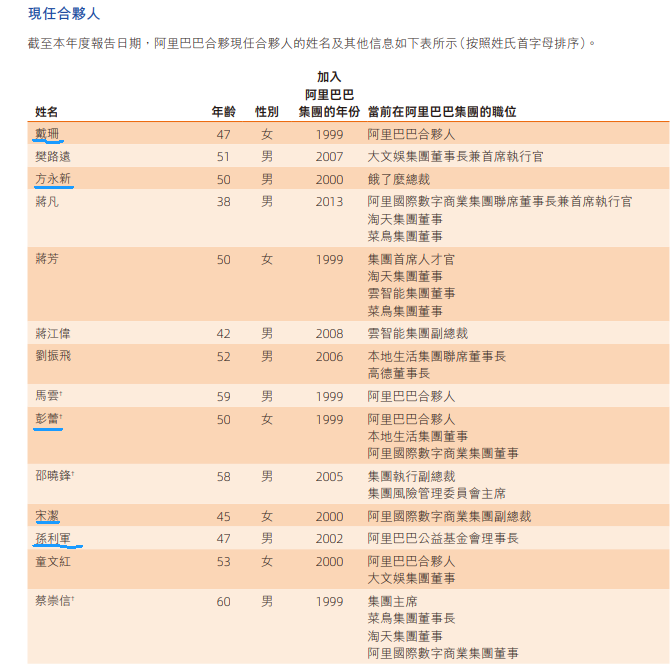Screen dimensions: 671x664
Task: Click the name 宋潔
Action: [x=47, y=516]
